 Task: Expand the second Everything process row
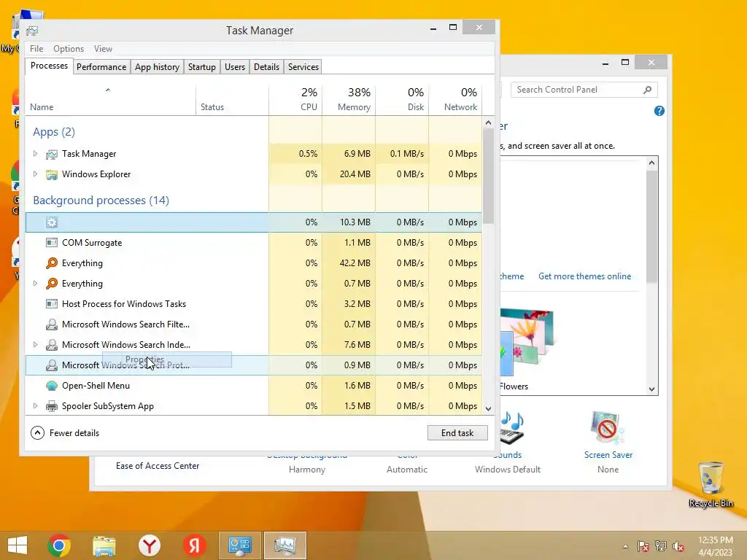coord(35,284)
